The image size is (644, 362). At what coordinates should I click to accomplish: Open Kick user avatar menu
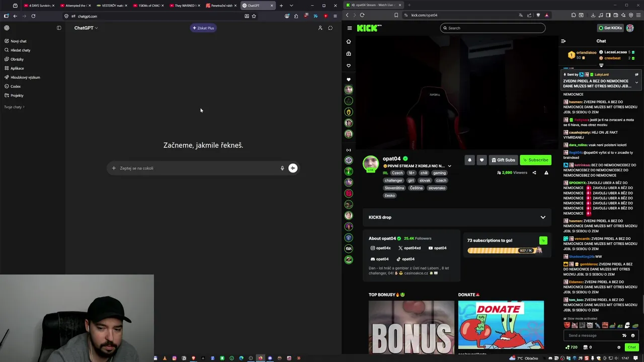630,28
